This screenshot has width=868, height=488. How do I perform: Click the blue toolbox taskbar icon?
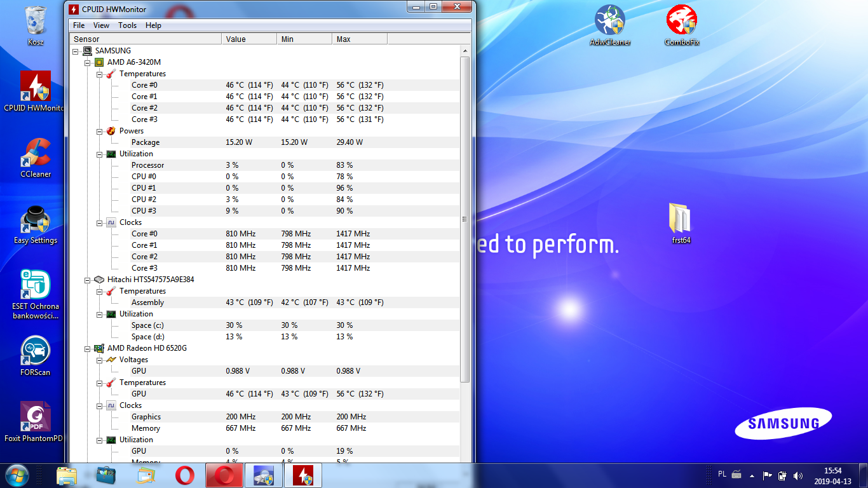pyautogui.click(x=106, y=475)
